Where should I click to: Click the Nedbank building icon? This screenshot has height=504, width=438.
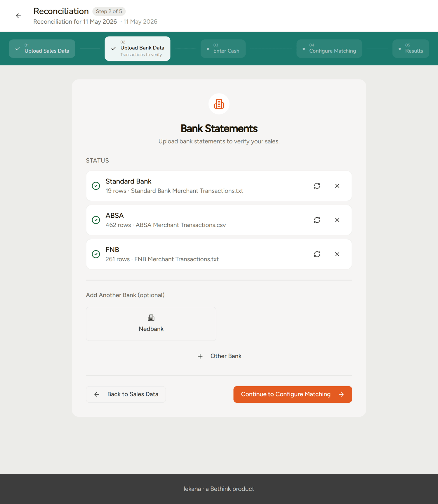151,318
